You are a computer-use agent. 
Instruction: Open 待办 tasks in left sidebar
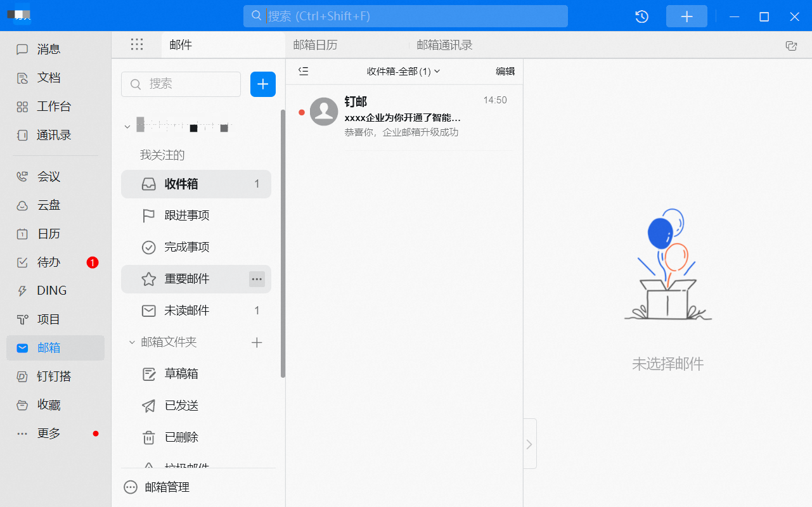point(48,262)
